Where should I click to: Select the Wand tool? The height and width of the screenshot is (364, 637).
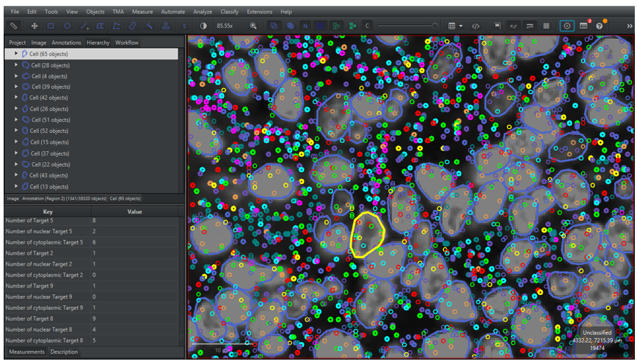click(150, 26)
